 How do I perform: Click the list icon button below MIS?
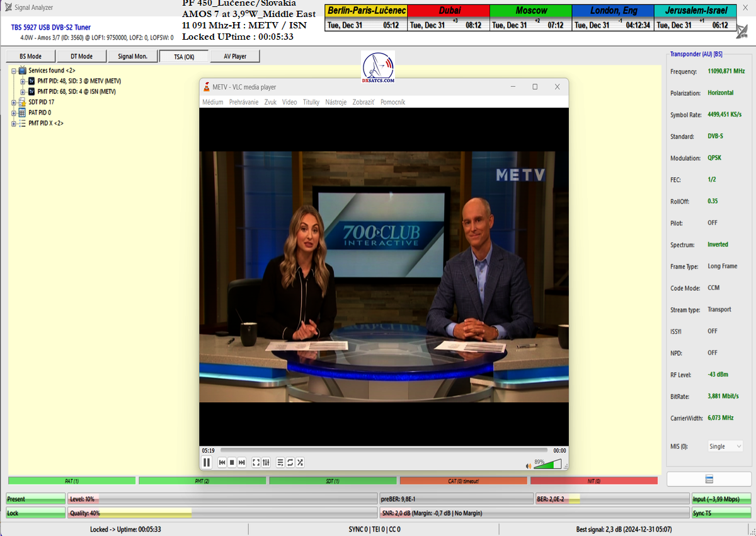[709, 479]
